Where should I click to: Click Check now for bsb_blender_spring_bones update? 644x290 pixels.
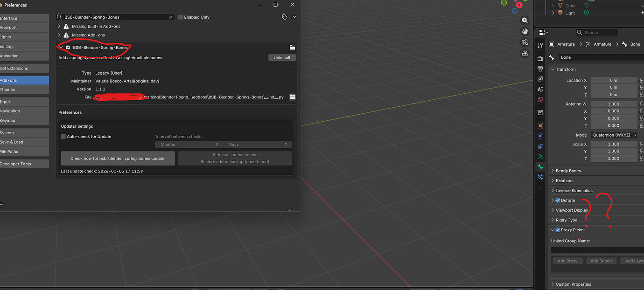pos(118,158)
